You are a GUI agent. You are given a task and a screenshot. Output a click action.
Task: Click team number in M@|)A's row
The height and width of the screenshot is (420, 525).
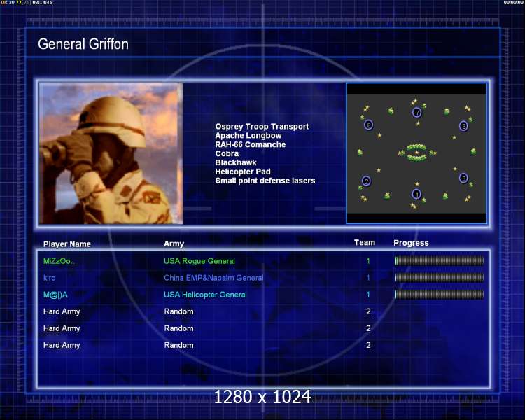click(x=368, y=295)
